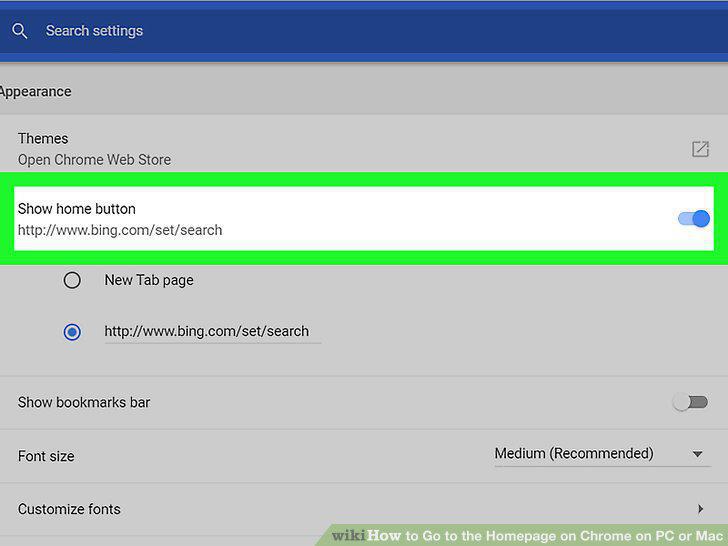Open the Font size dropdown
This screenshot has height=546, width=728.
point(602,454)
